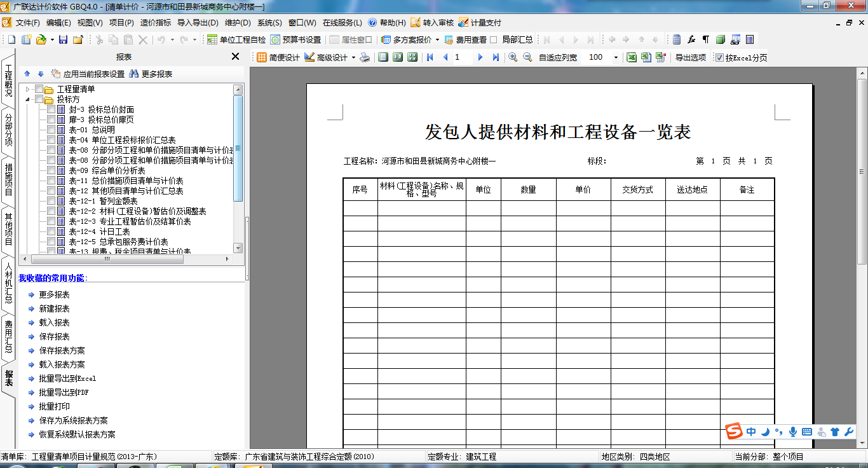Check the 表-09 综合单价分析表 checkbox

click(x=51, y=170)
